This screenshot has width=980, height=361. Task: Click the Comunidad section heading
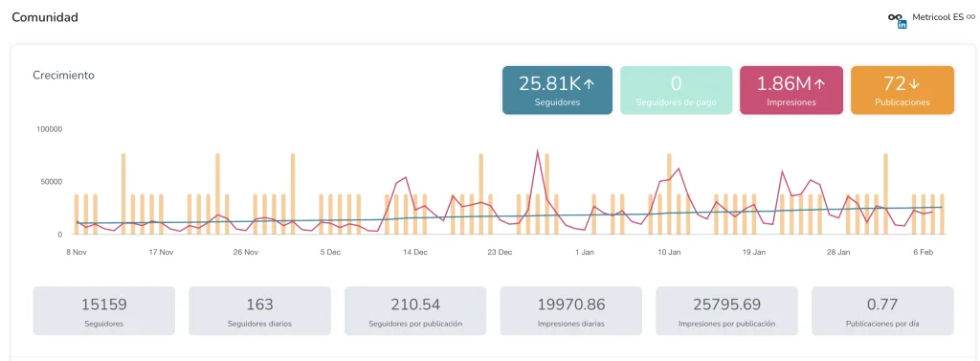coord(45,17)
